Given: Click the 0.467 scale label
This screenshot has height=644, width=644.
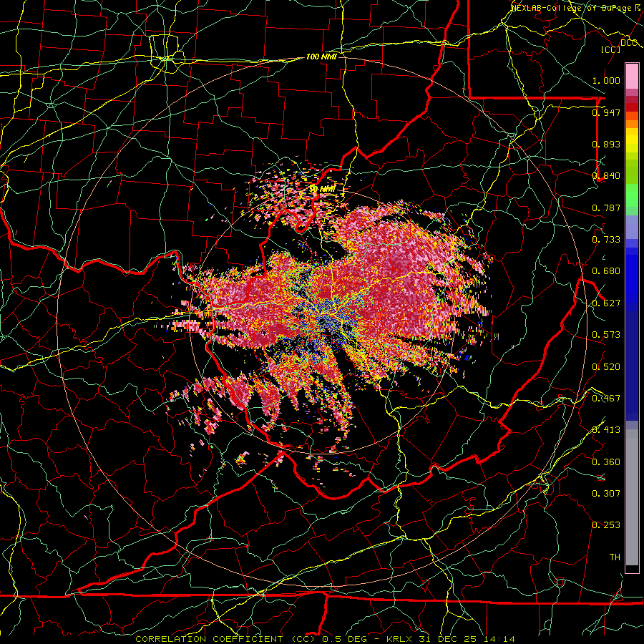Looking at the screenshot, I should coord(606,399).
